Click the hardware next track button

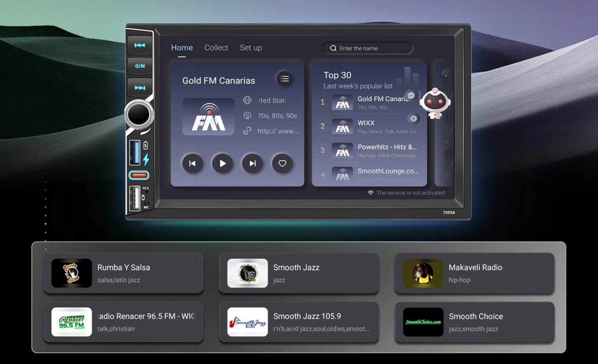point(140,88)
